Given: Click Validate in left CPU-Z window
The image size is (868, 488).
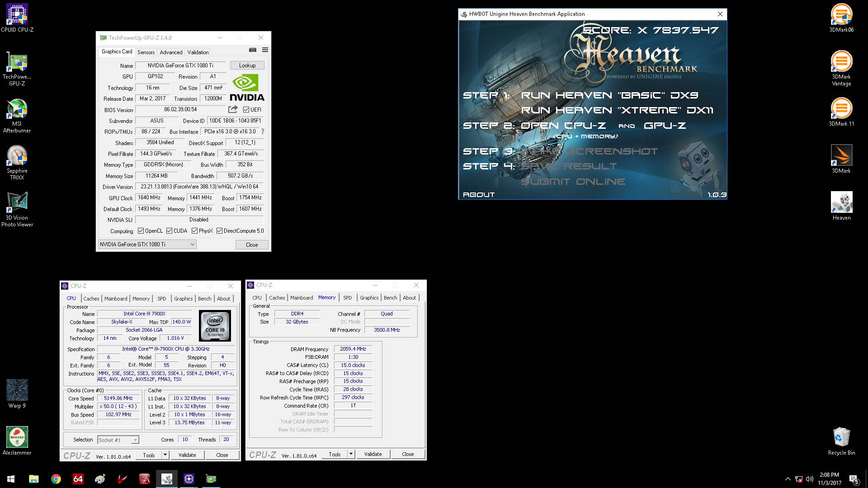Looking at the screenshot, I should [187, 455].
